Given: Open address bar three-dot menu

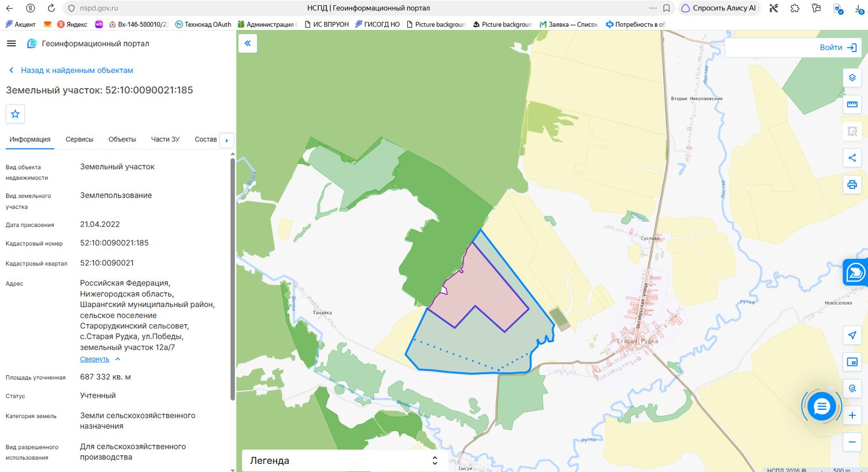Looking at the screenshot, I should pyautogui.click(x=653, y=8).
